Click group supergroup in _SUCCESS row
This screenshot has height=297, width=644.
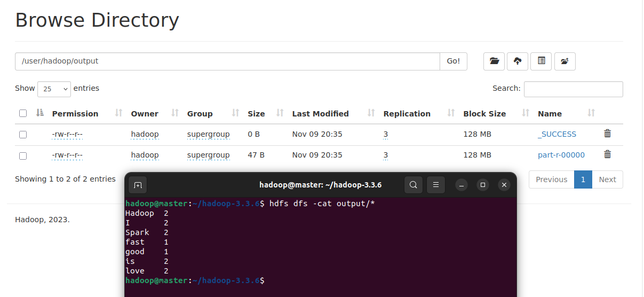click(209, 134)
